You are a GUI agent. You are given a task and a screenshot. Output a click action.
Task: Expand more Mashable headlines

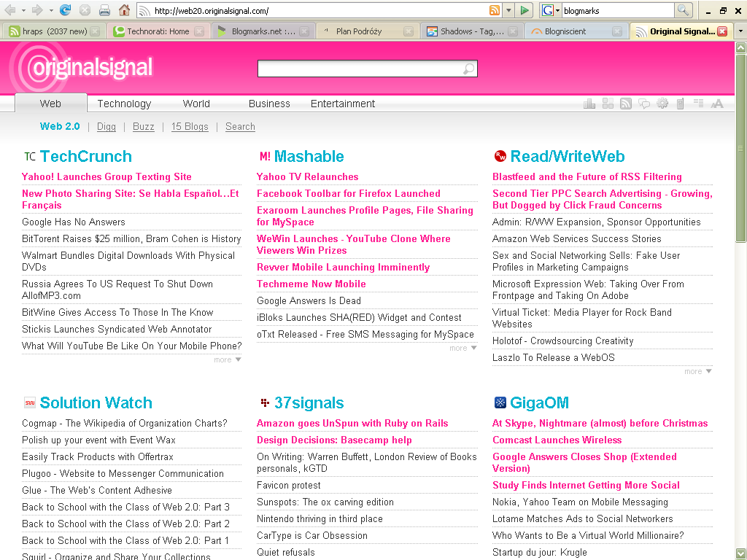(462, 348)
